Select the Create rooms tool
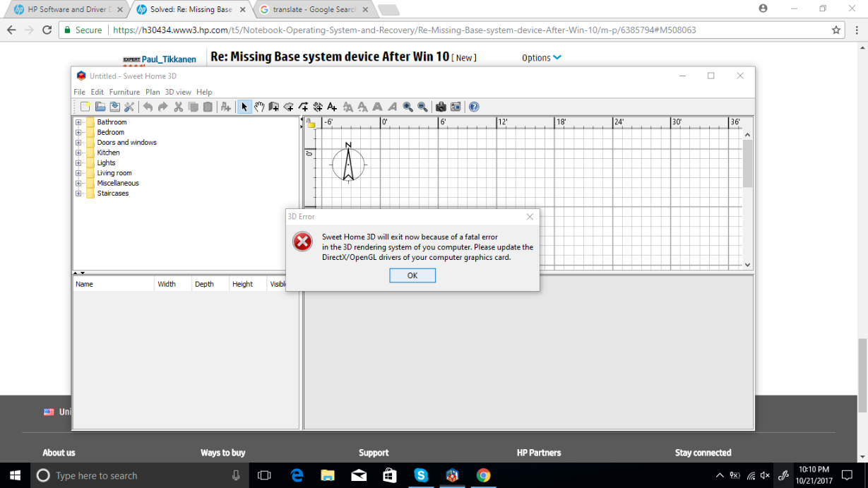 click(x=289, y=107)
